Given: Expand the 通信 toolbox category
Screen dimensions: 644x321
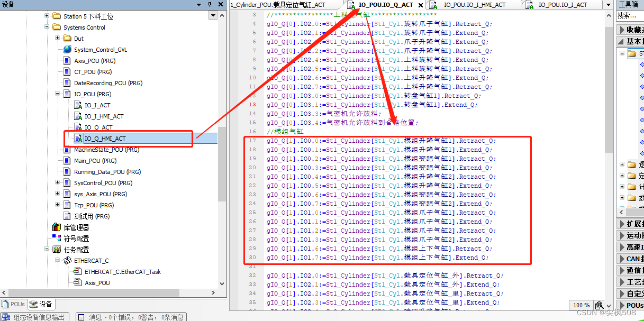Looking at the screenshot, I should [x=622, y=270].
